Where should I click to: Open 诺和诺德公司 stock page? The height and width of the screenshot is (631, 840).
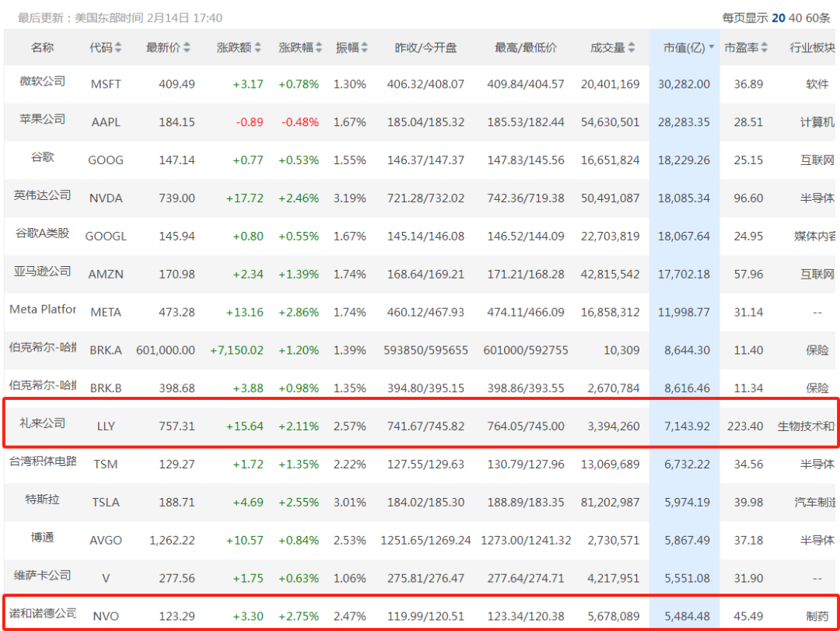[43, 613]
